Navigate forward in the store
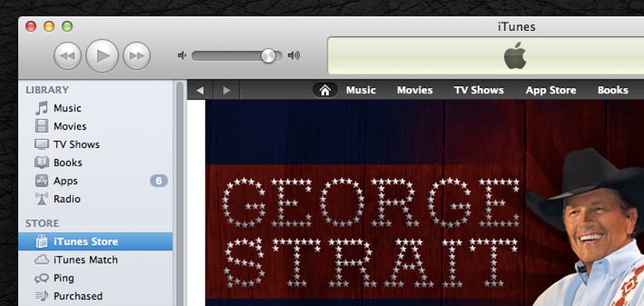The image size is (644, 306). point(227,90)
